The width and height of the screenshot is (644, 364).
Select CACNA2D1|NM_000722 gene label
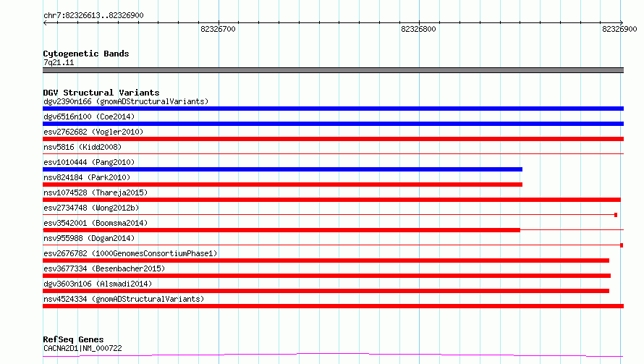(82, 348)
